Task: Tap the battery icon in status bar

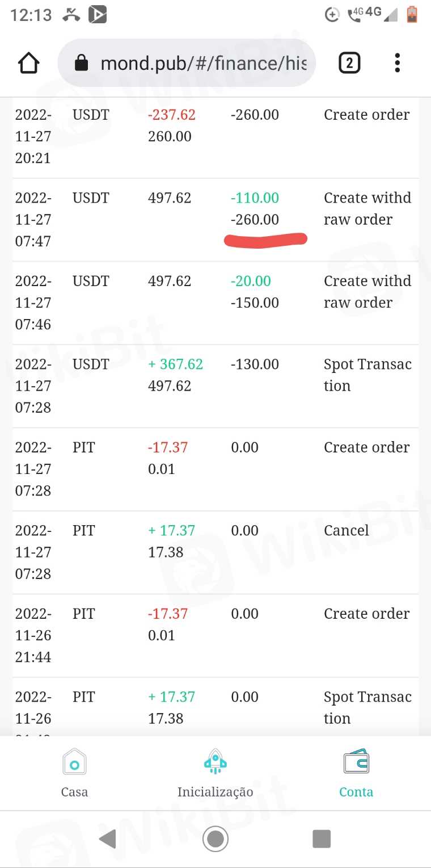Action: click(x=412, y=15)
